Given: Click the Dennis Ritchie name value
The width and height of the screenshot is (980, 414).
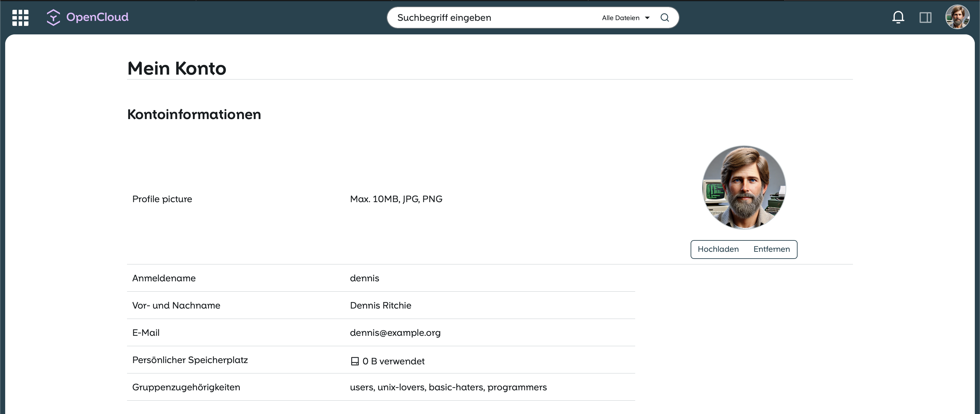Looking at the screenshot, I should (380, 305).
